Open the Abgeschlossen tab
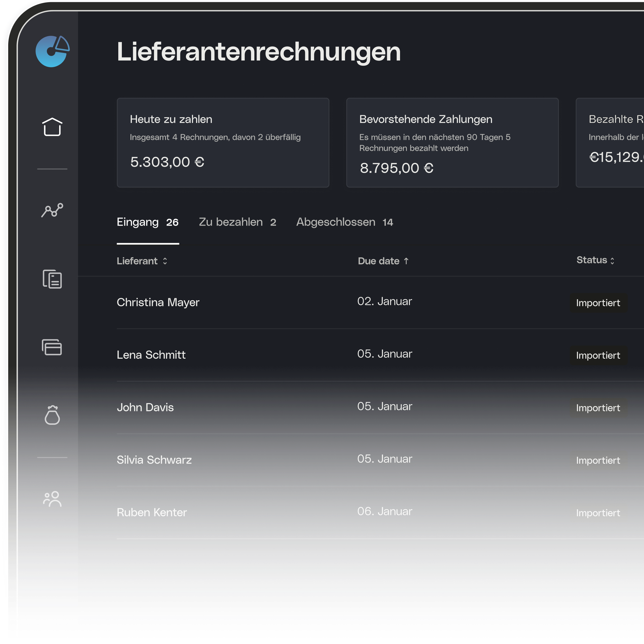The height and width of the screenshot is (644, 644). [x=345, y=222]
